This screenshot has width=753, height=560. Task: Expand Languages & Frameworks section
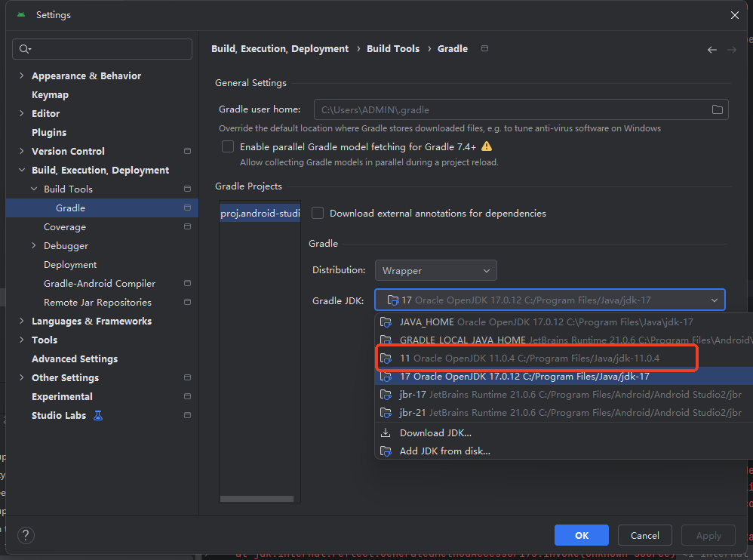(22, 321)
